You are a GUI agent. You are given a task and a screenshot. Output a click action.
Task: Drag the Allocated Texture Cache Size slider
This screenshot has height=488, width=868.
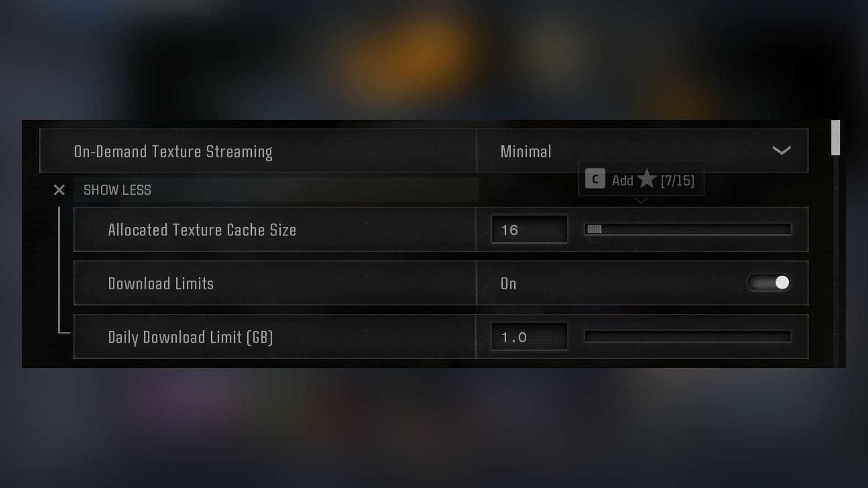click(595, 230)
